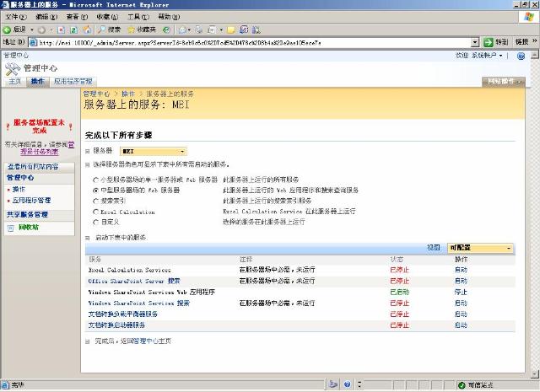Open the administrator task list link
This screenshot has width=540, height=392.
[40, 152]
